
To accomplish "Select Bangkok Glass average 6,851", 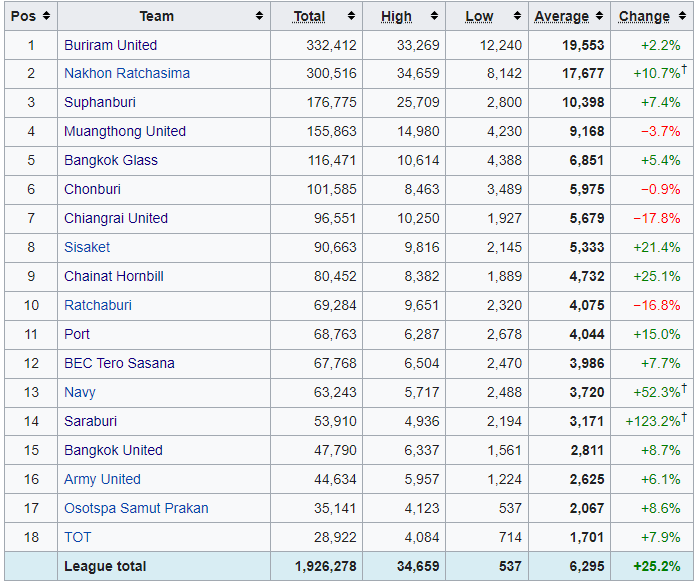I will (587, 160).
